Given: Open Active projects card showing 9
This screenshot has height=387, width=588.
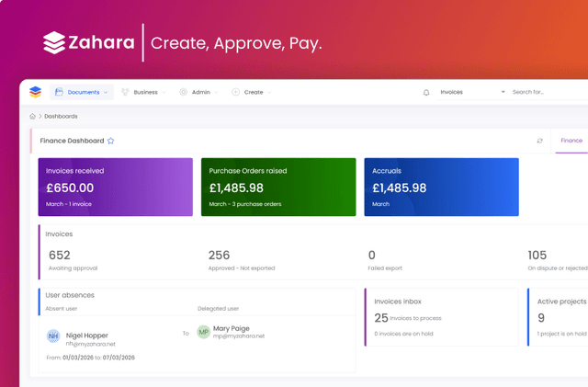Looking at the screenshot, I should pyautogui.click(x=558, y=317).
